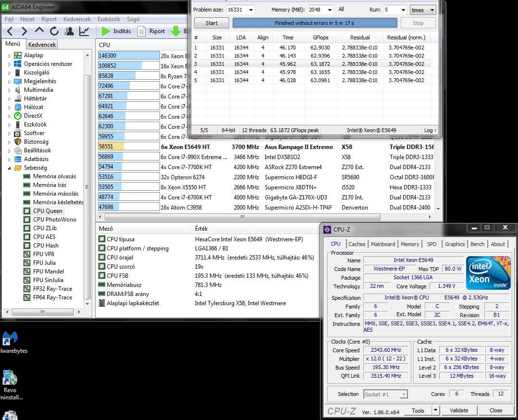Select the Multimédia tree item
The image size is (518, 420).
pyautogui.click(x=38, y=89)
